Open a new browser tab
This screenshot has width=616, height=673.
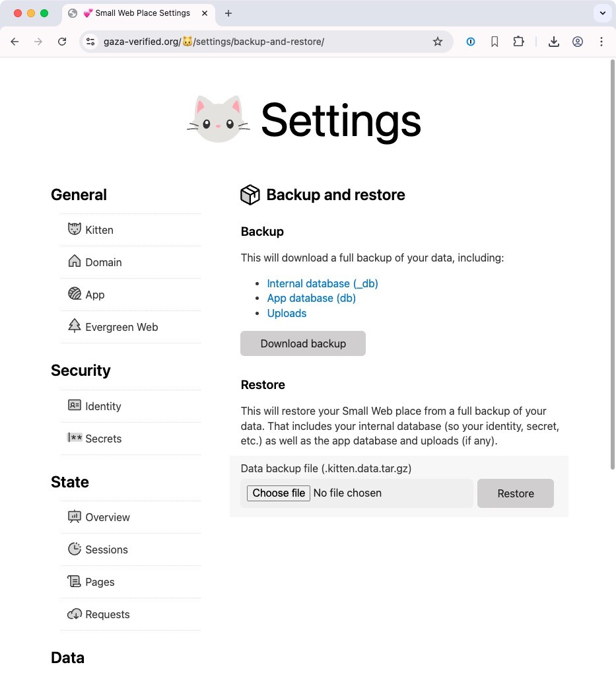tap(228, 13)
